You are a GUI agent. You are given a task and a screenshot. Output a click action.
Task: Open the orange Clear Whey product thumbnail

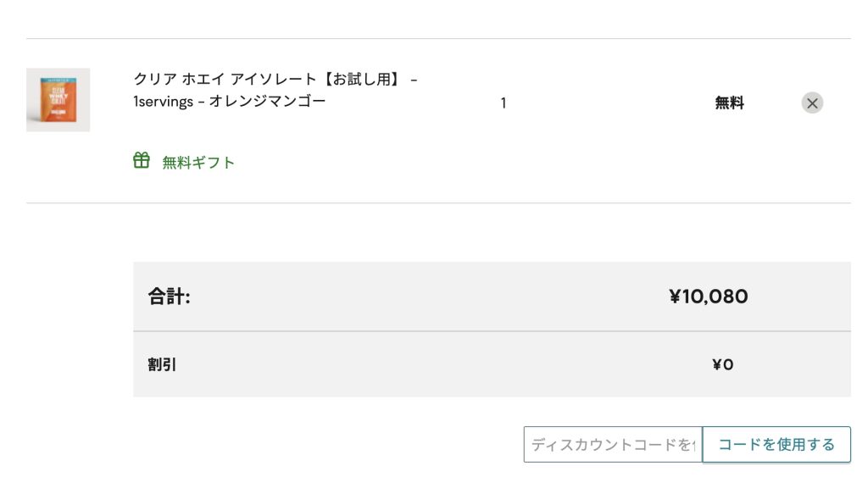pos(58,100)
